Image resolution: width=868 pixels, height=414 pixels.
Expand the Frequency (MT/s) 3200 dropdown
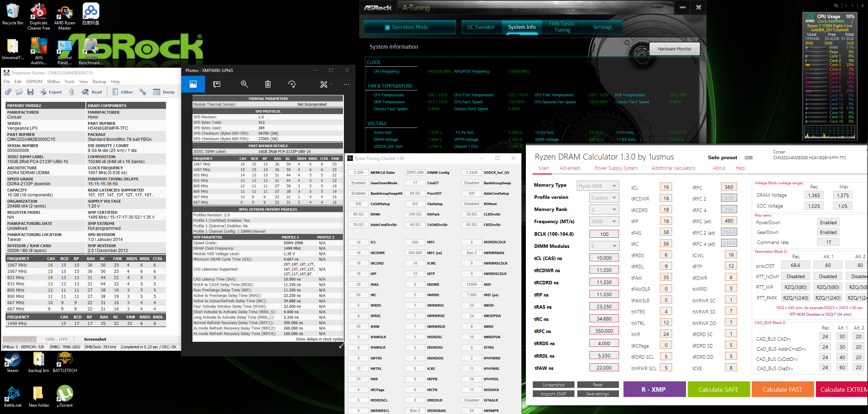pos(614,221)
